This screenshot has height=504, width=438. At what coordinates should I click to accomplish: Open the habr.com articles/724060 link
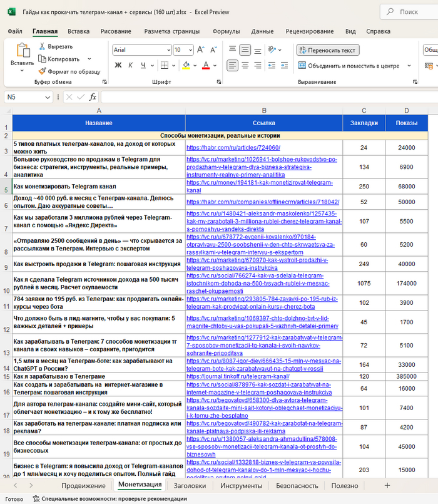tap(224, 148)
